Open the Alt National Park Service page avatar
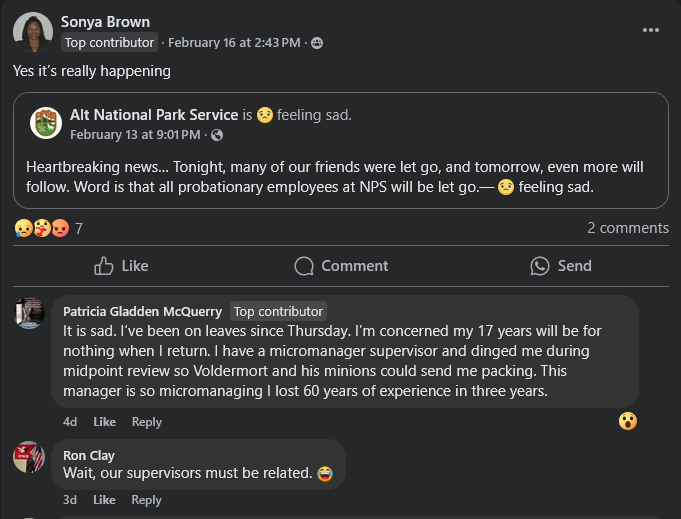Image resolution: width=681 pixels, height=519 pixels. click(46, 123)
